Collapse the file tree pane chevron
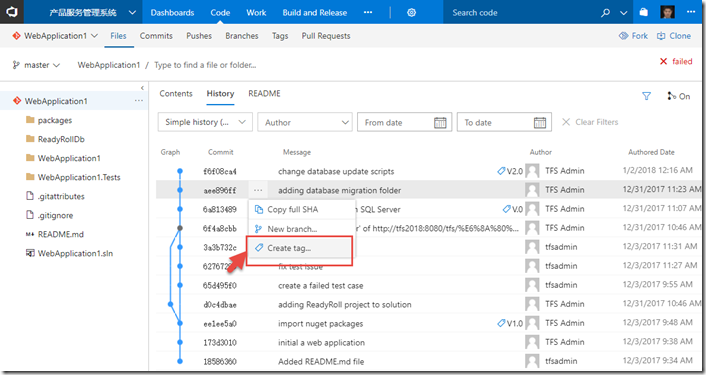Screen dimensions: 706x375 142,88
